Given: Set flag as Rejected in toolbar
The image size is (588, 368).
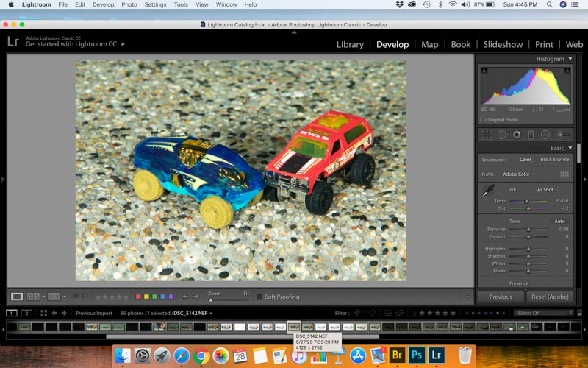Looking at the screenshot, I should [x=85, y=297].
